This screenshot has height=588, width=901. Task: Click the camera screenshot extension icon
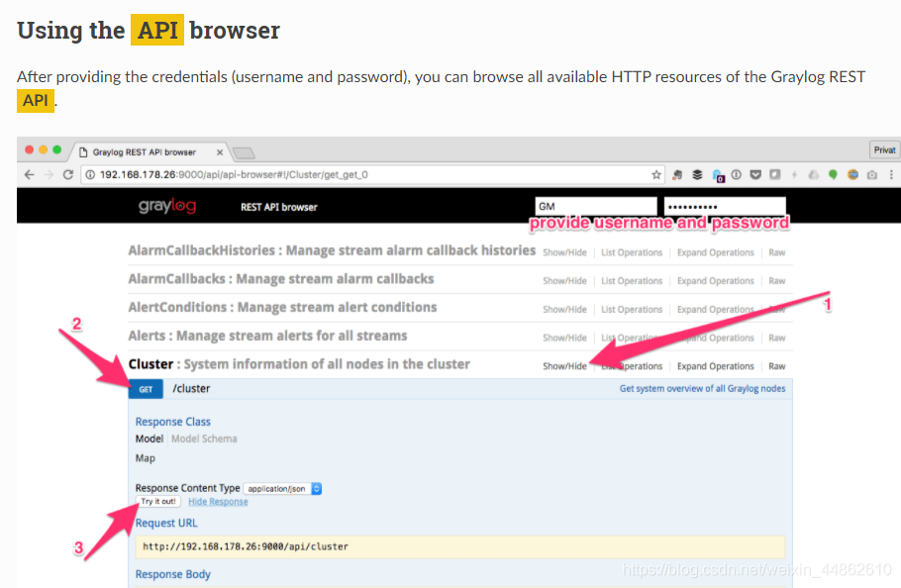point(872,174)
